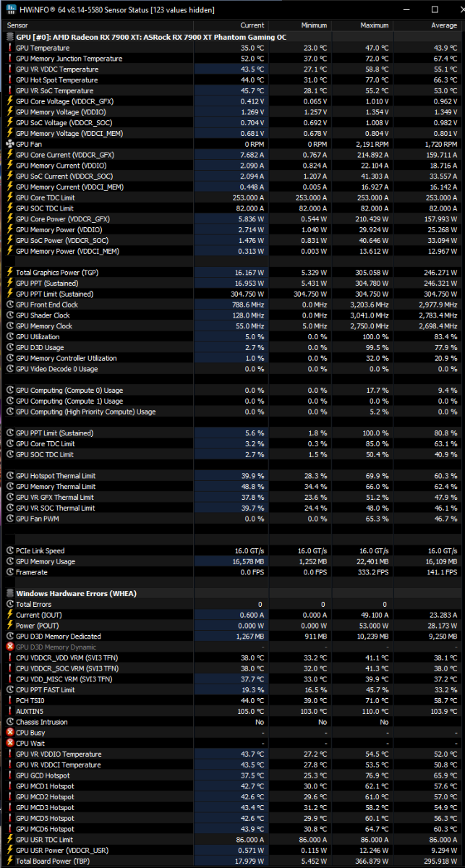Select GPU Memory Power (VDDCI_MEM) row label

click(68, 251)
